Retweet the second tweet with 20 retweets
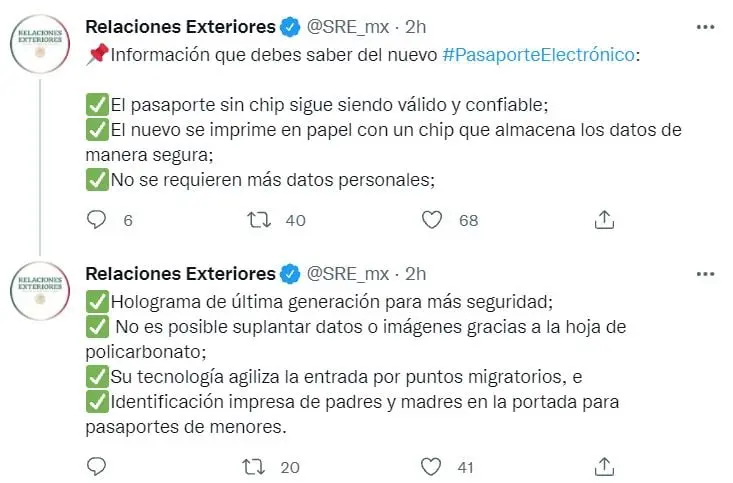The image size is (733, 483). [254, 467]
